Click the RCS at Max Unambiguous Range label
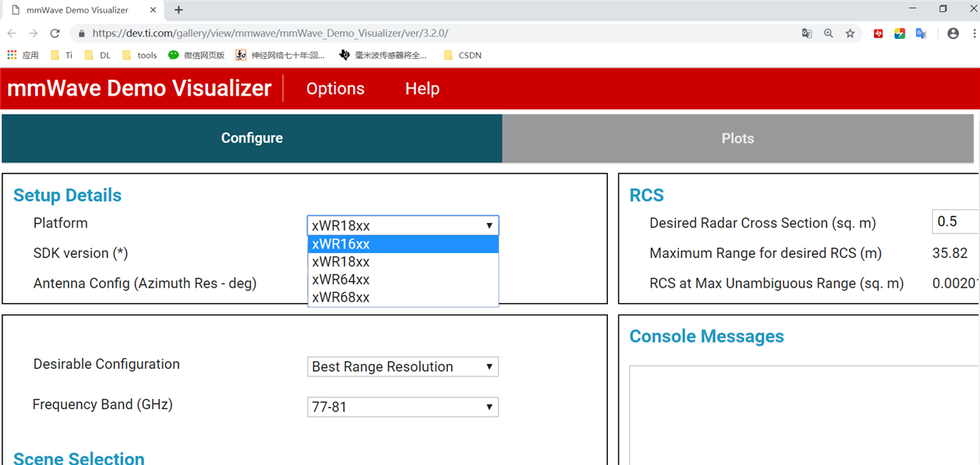Viewport: 980px width, 465px height. 777,283
